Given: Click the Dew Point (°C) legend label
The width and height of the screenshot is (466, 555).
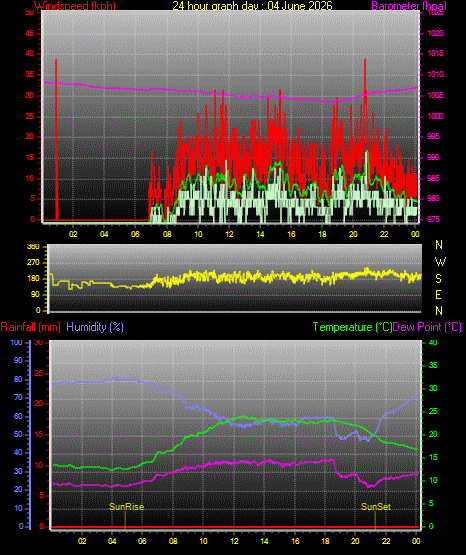Looking at the screenshot, I should [x=427, y=327].
